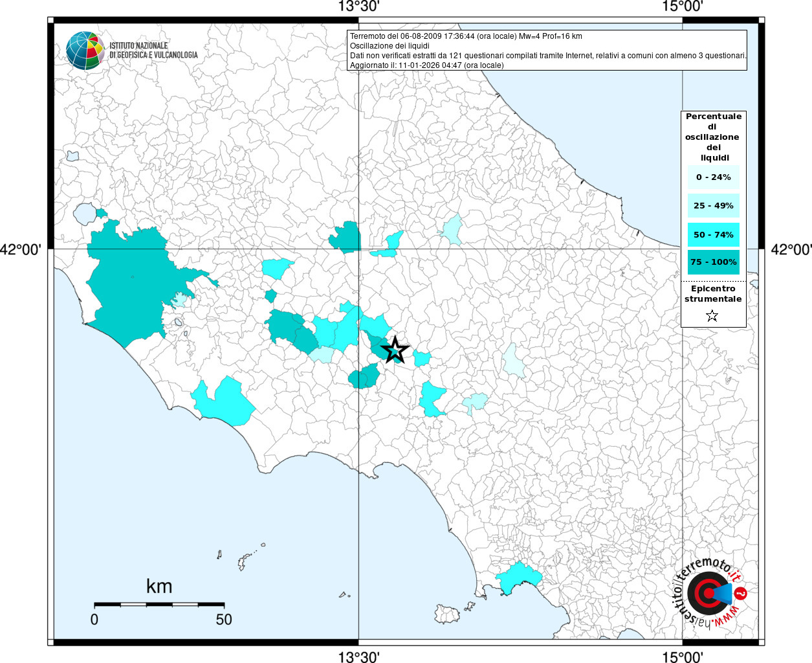Click the text 'Istituto Nazionale di Geofisica e Vulcanologia'
The width and height of the screenshot is (812, 663).
153,51
